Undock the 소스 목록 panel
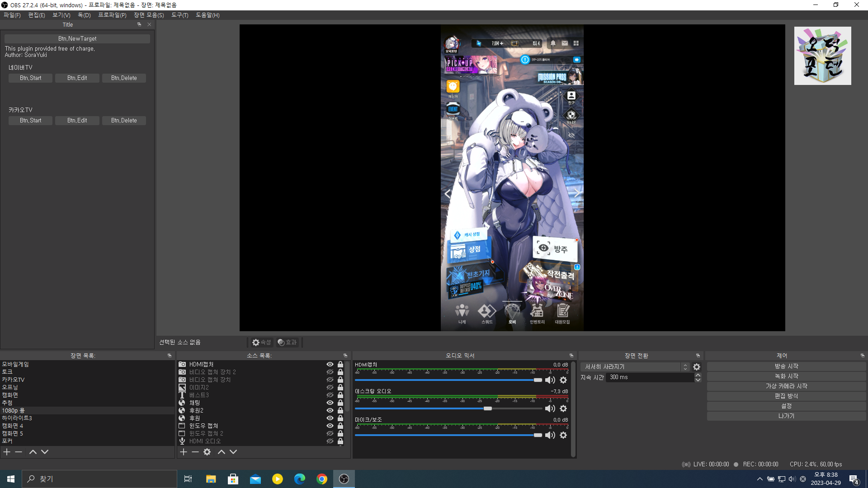The image size is (868, 488). point(345,356)
